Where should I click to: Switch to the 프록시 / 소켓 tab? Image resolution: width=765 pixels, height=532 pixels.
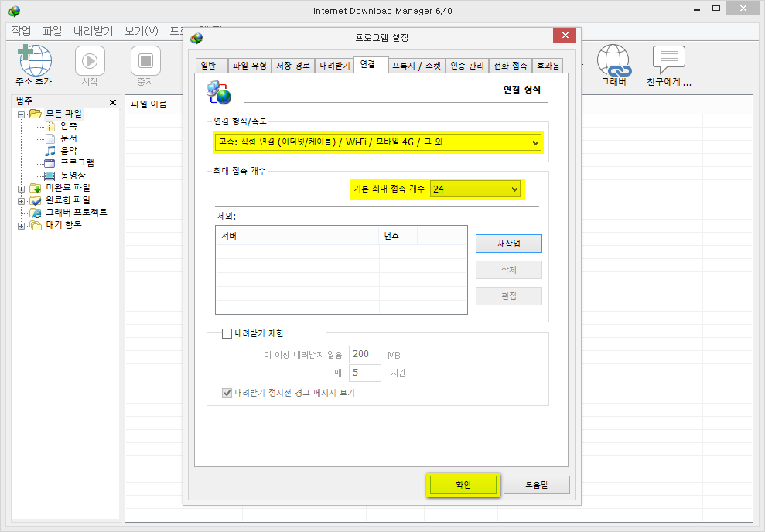click(x=417, y=66)
